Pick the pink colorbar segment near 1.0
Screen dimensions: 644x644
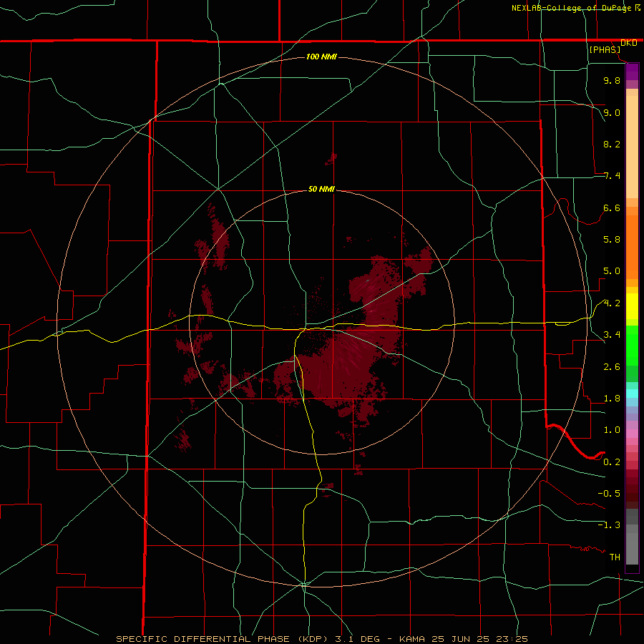[632, 434]
